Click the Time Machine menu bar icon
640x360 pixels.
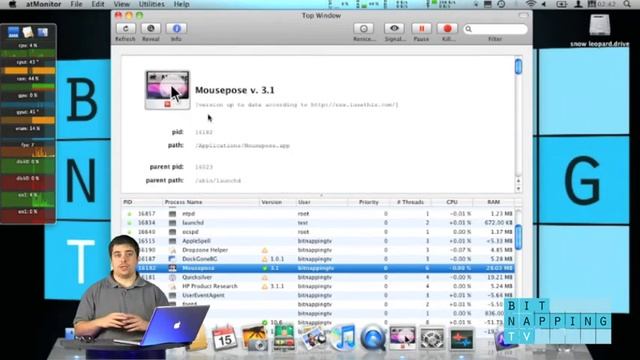501,4
